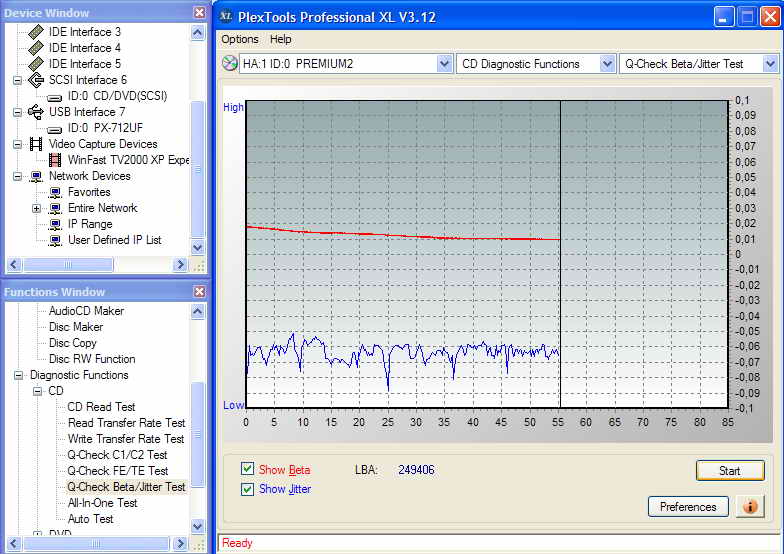Select Read Transfer Rate Test
The height and width of the screenshot is (554, 784).
pos(126,423)
